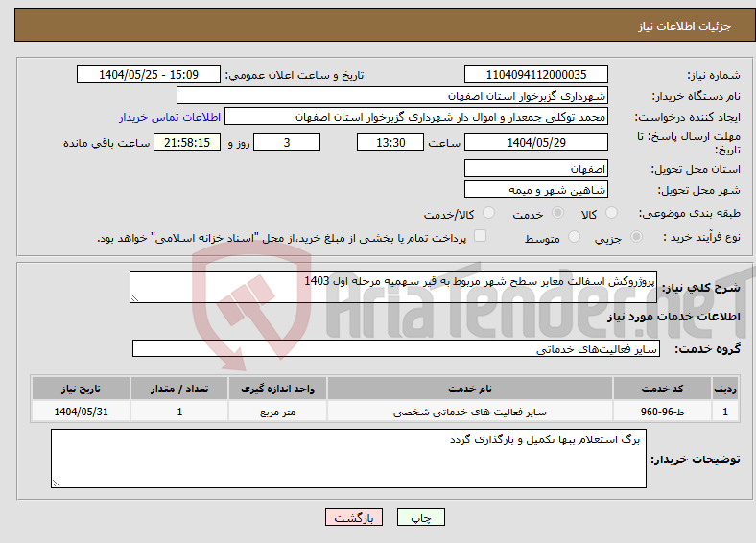Click the ردیف column header
Image resolution: width=756 pixels, height=543 pixels.
(725, 389)
